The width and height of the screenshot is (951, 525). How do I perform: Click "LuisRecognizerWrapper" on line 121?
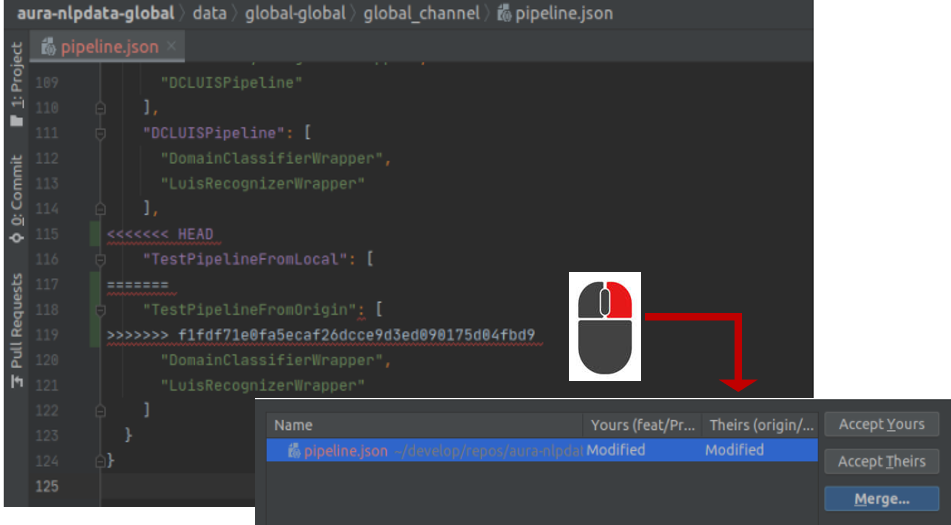click(262, 386)
